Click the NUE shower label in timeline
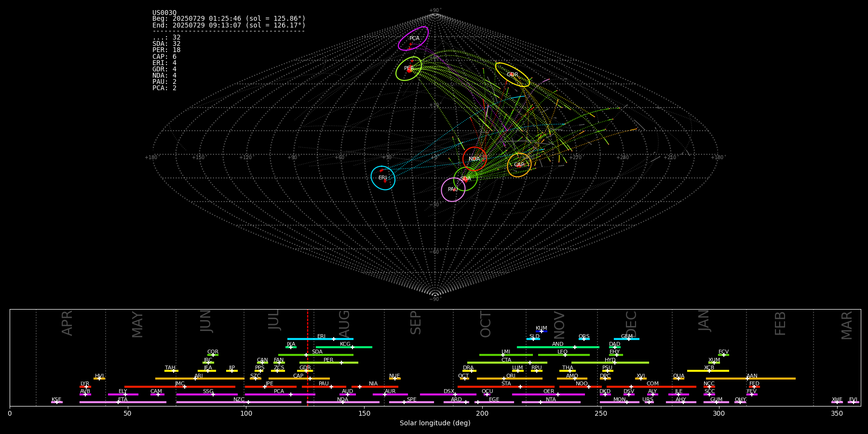 pyautogui.click(x=394, y=376)
